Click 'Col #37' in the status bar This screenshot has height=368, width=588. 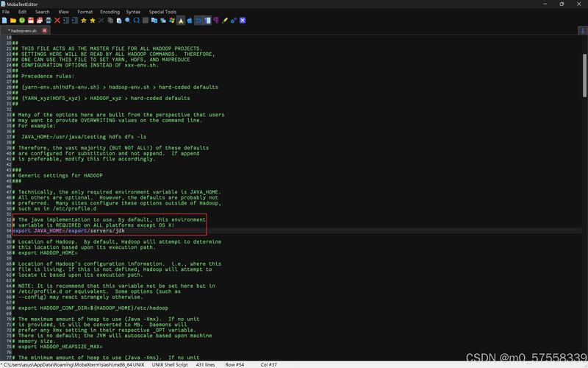269,364
